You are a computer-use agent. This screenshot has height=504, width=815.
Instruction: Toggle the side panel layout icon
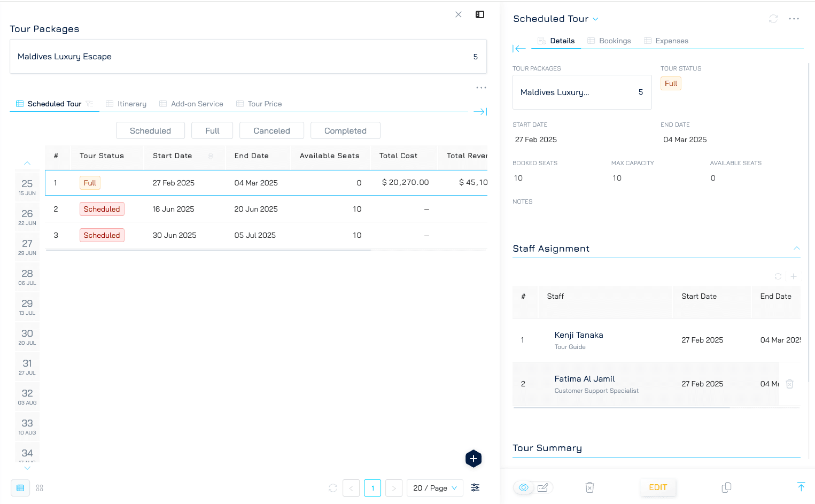click(480, 14)
